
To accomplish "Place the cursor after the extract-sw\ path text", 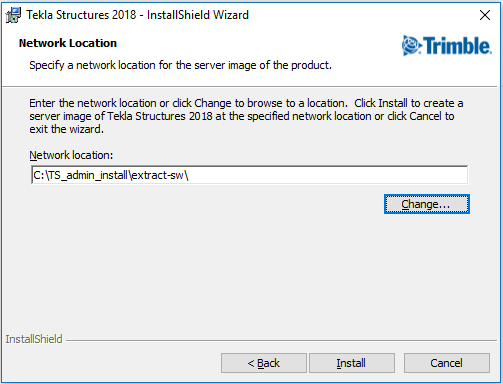I will pos(190,175).
